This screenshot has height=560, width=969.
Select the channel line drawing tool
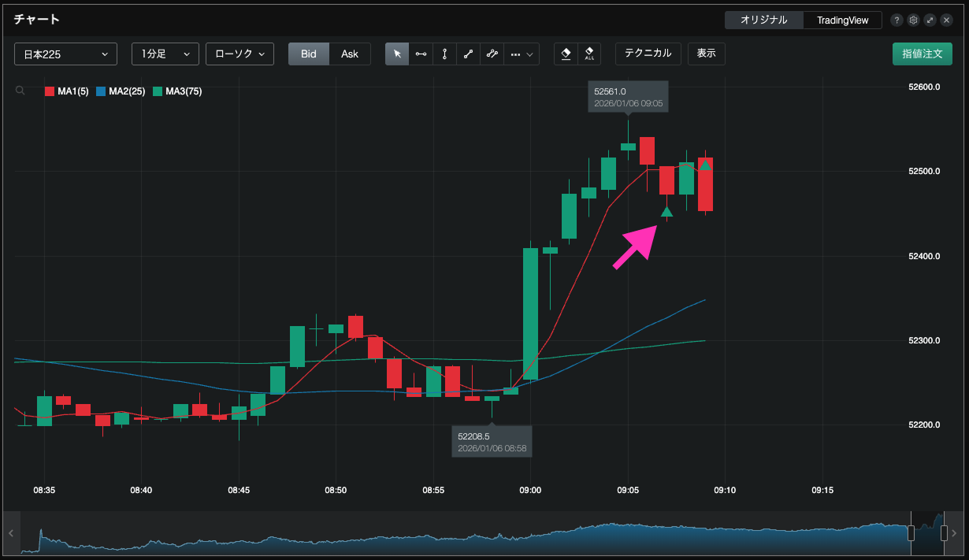click(x=492, y=54)
